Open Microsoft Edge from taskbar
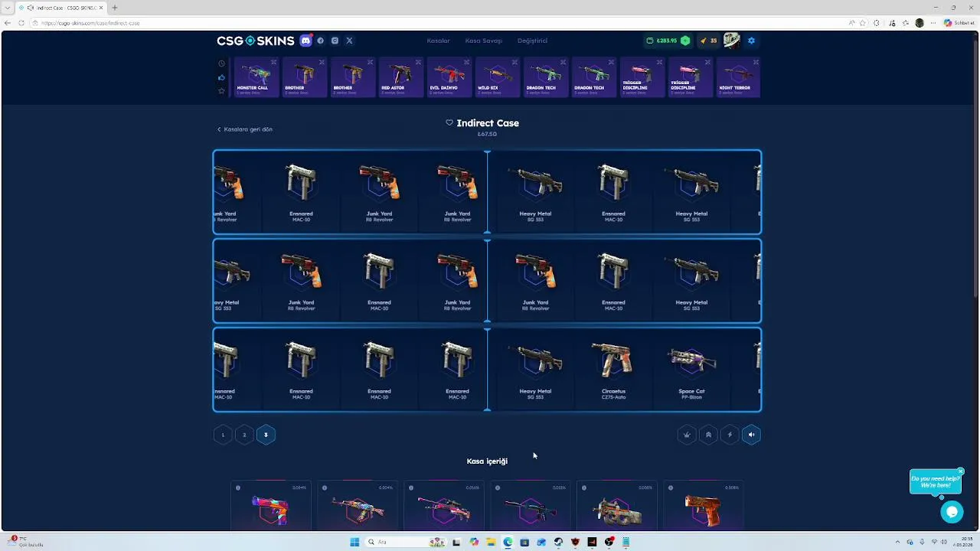This screenshot has height=551, width=980. (x=508, y=542)
